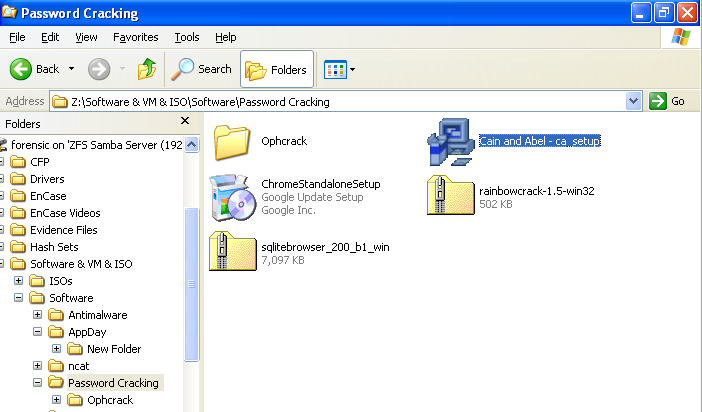Open the Back history dropdown arrow
Viewport: 702px width, 412px height.
pyautogui.click(x=71, y=69)
